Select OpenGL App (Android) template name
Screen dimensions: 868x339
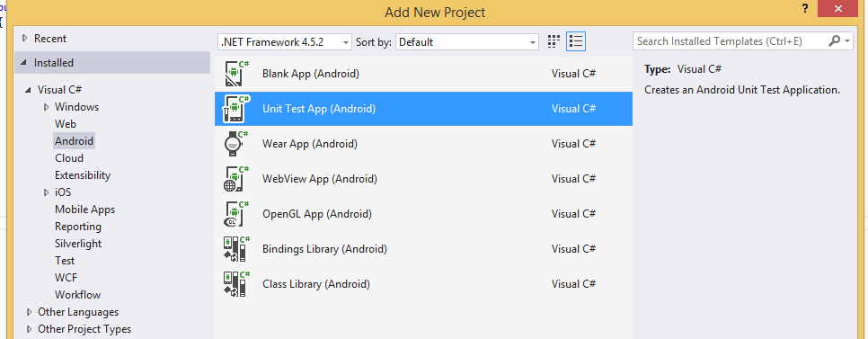[316, 214]
